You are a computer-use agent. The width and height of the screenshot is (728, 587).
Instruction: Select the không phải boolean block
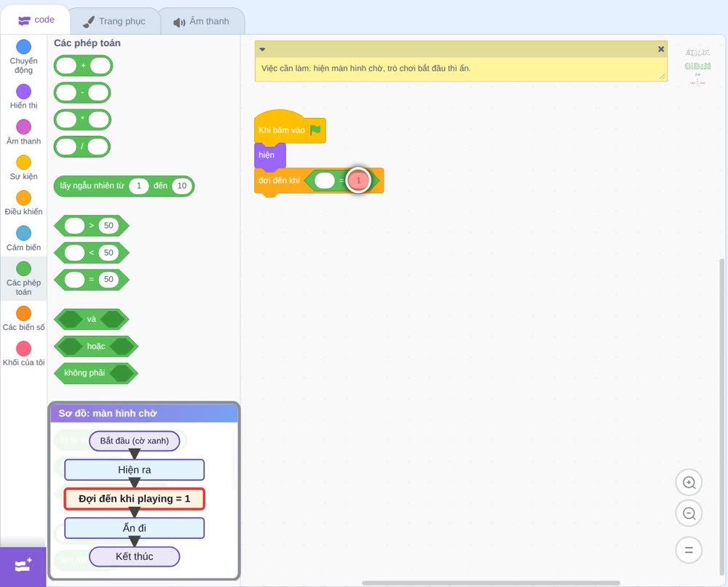(96, 373)
